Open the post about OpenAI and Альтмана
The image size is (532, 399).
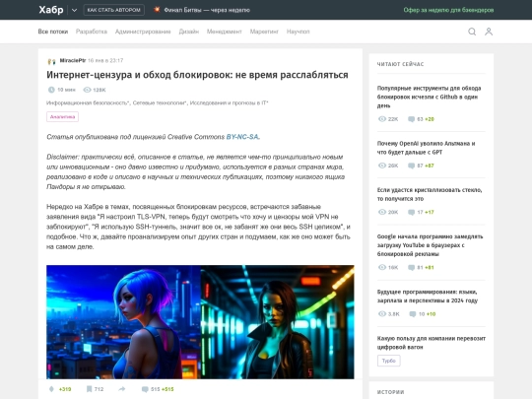pos(427,148)
